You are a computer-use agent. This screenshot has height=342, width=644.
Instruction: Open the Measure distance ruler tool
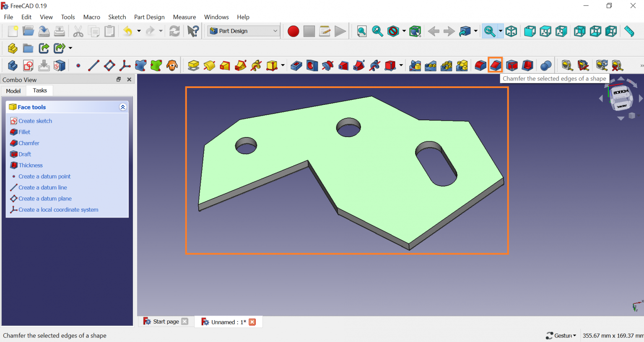pos(629,31)
